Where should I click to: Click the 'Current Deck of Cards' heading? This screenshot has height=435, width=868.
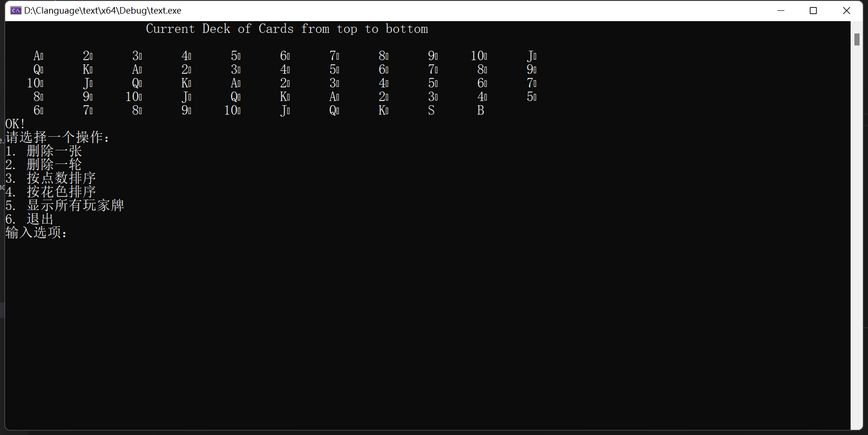click(x=287, y=29)
